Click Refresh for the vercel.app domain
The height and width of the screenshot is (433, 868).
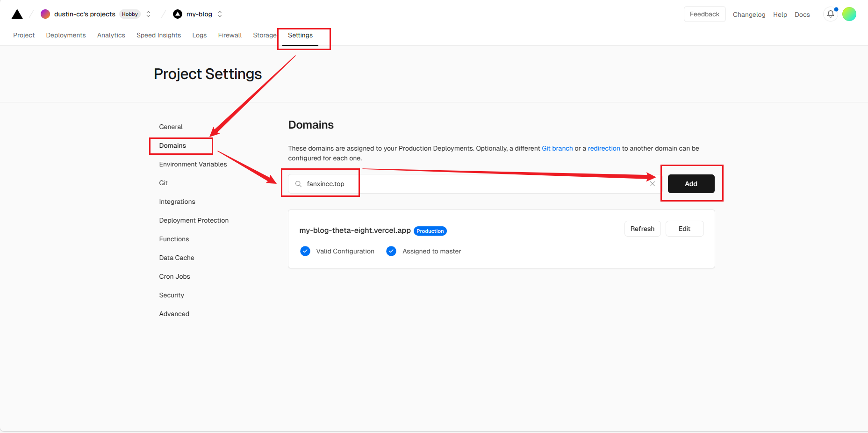642,229
